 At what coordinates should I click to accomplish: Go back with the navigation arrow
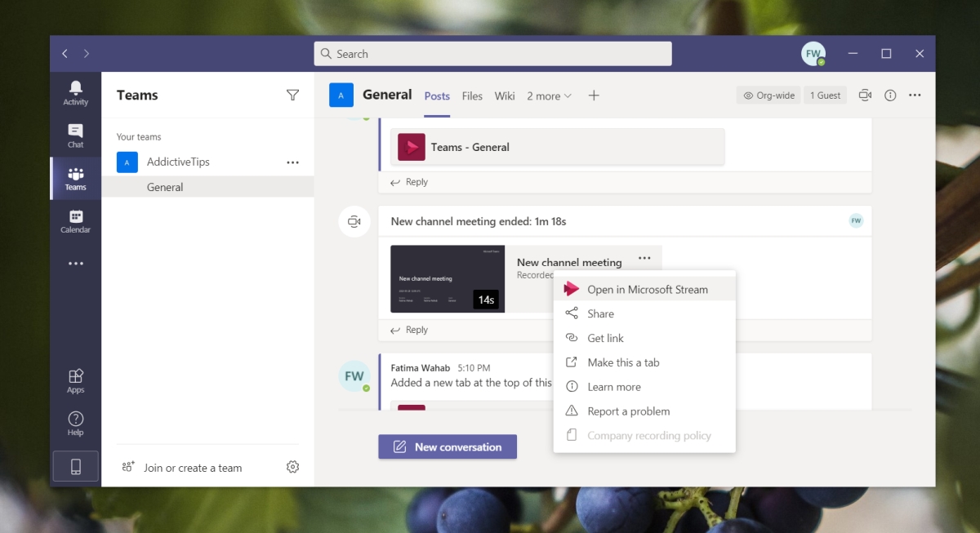point(65,54)
